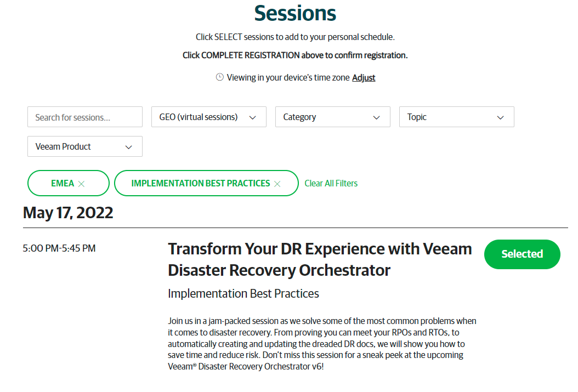
Task: Open the Category dropdown
Action: point(332,117)
